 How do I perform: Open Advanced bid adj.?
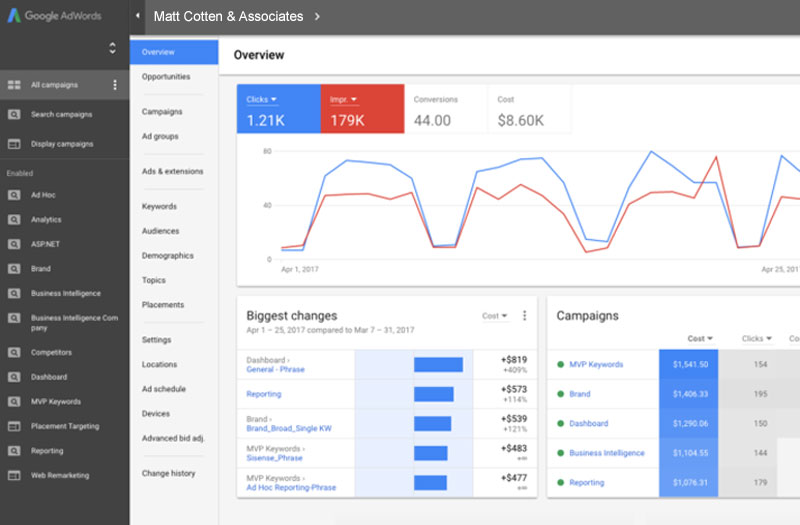click(173, 438)
